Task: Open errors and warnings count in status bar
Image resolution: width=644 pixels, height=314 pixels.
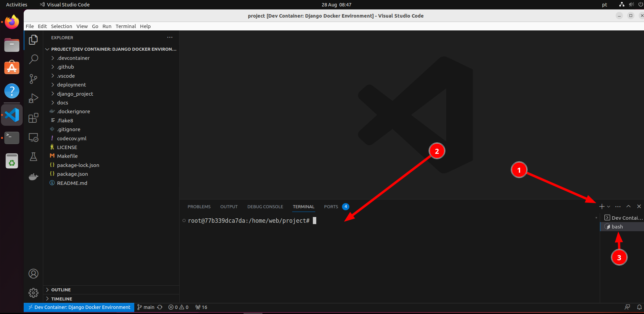Action: (x=178, y=307)
